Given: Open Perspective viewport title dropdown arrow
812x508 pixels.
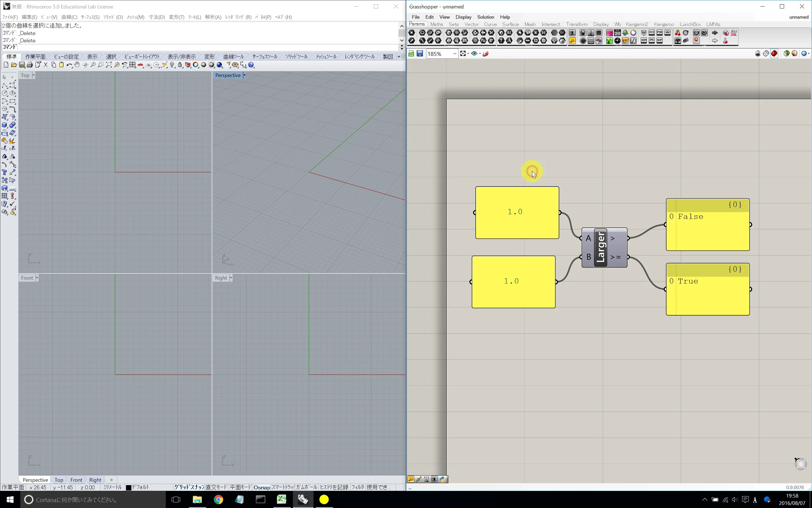Looking at the screenshot, I should point(244,75).
